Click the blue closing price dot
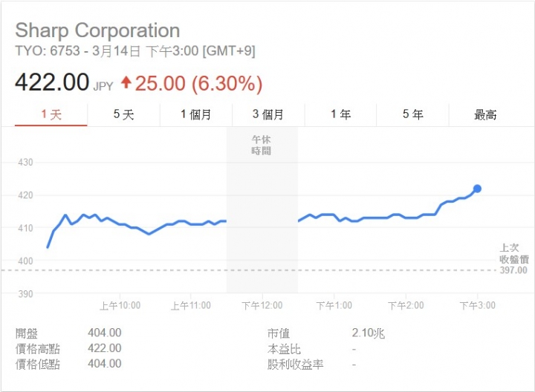 point(477,189)
